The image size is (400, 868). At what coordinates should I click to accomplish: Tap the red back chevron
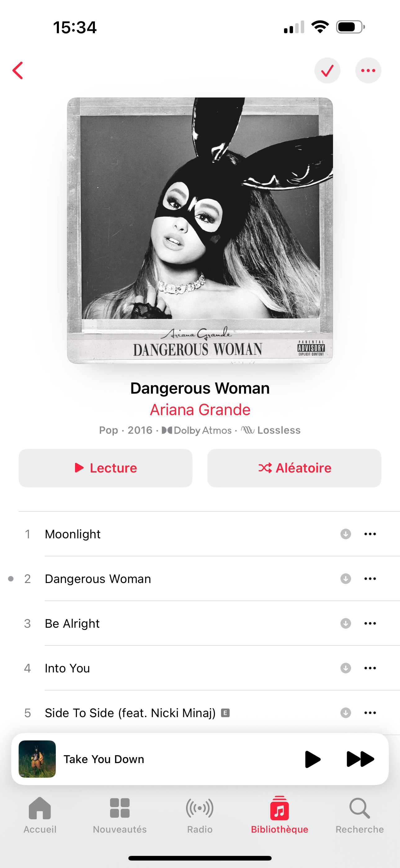pyautogui.click(x=18, y=70)
